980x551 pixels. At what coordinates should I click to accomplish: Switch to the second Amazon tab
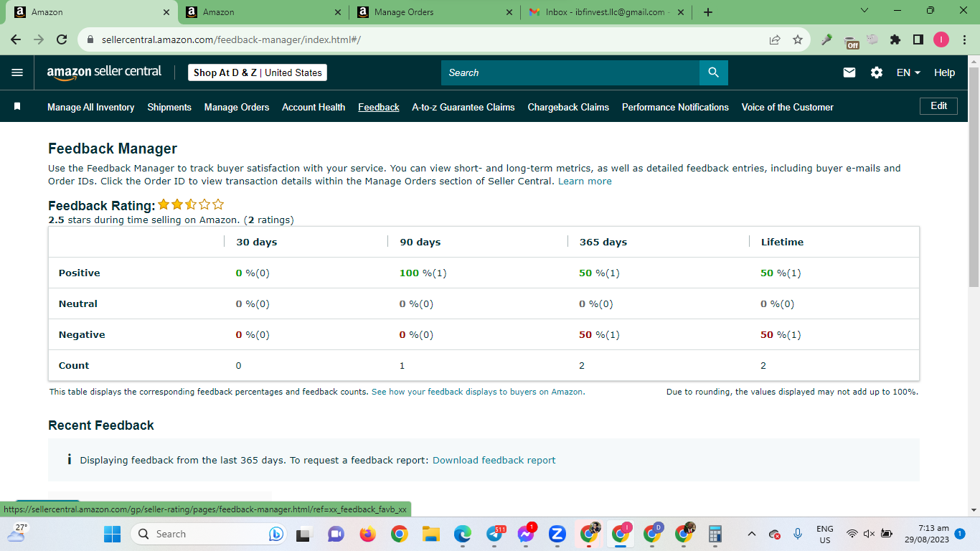coord(263,12)
